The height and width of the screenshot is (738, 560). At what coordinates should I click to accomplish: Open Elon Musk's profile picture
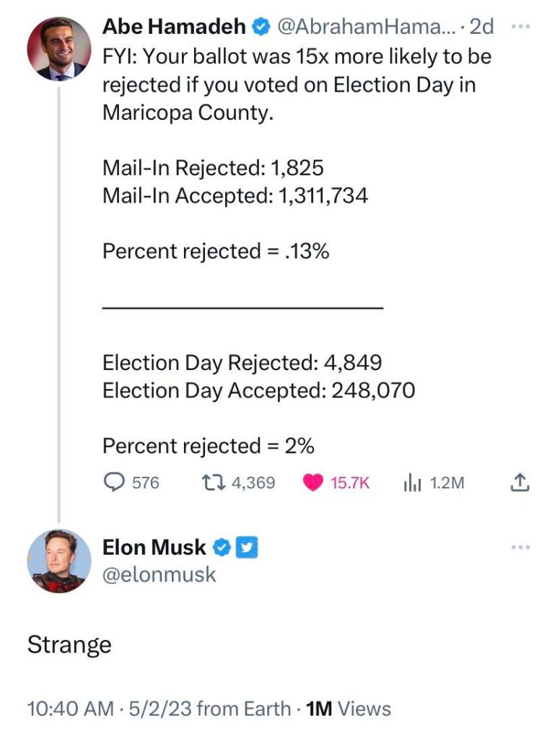point(58,561)
